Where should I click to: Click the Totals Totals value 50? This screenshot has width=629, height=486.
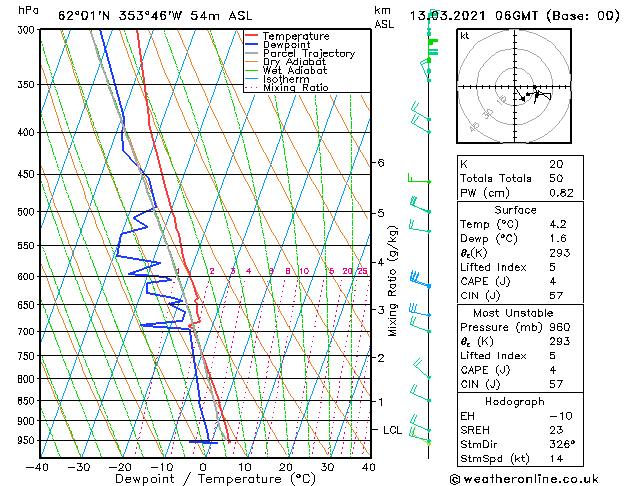[556, 178]
